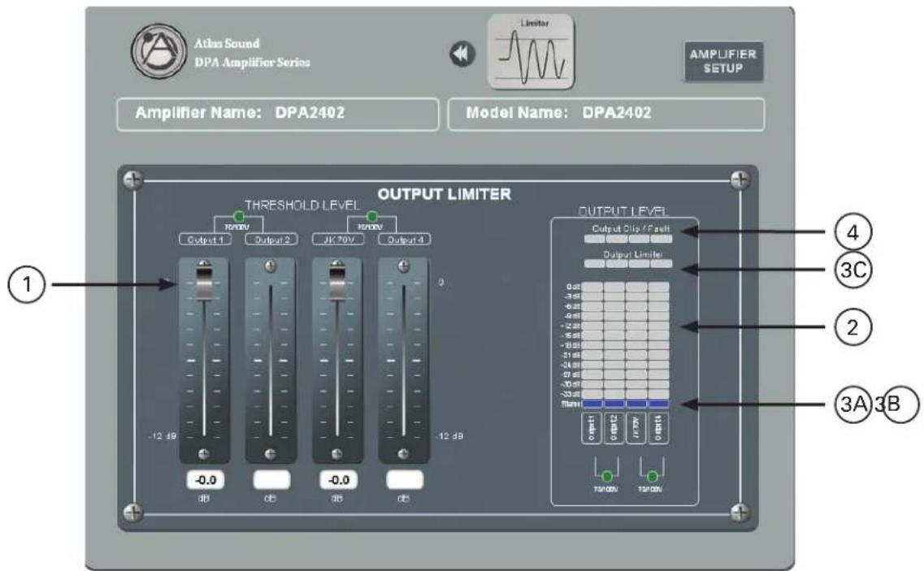The height and width of the screenshot is (571, 924).
Task: Click the rotated output1 meter label
Action: pos(592,428)
